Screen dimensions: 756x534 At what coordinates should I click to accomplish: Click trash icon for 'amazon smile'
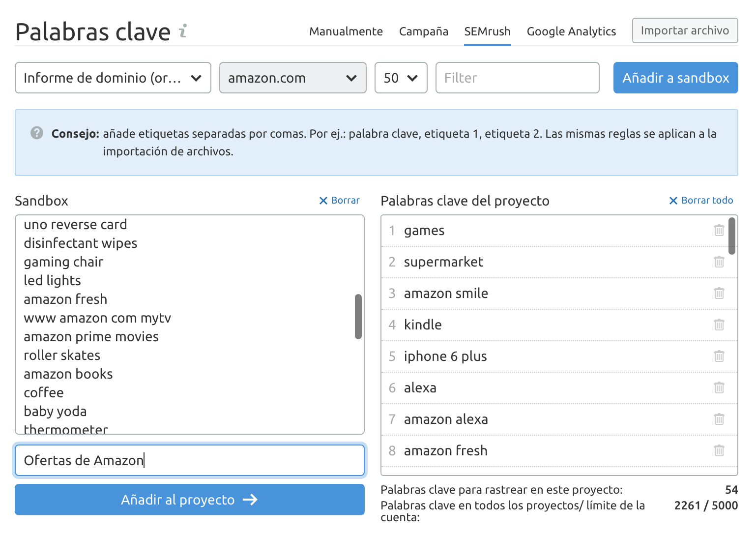pos(719,293)
